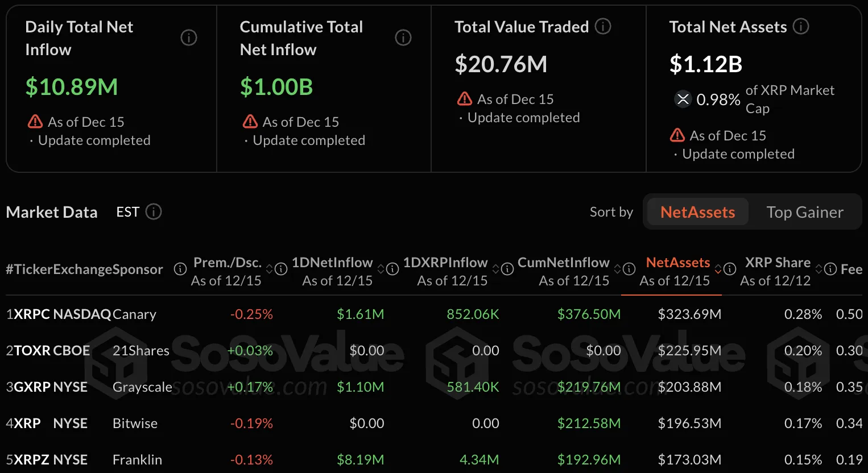Click the XRP logo in Total Net Assets card

point(683,99)
